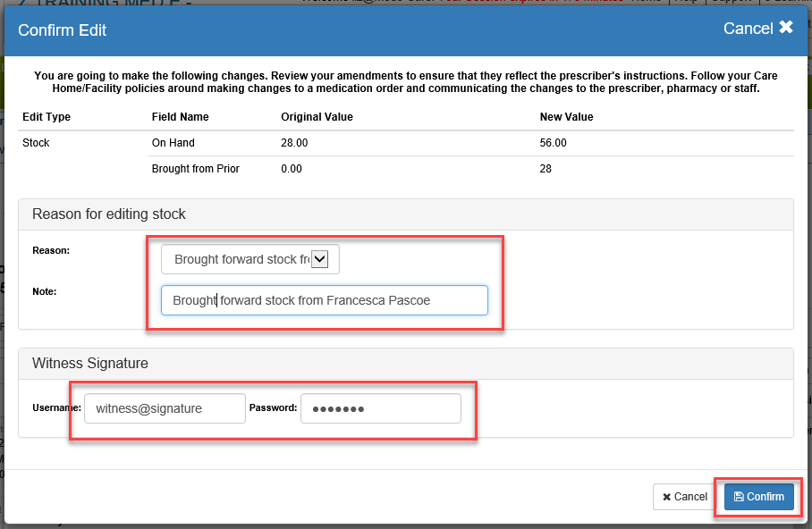Click the Field Name column header
The image size is (812, 529).
[180, 117]
